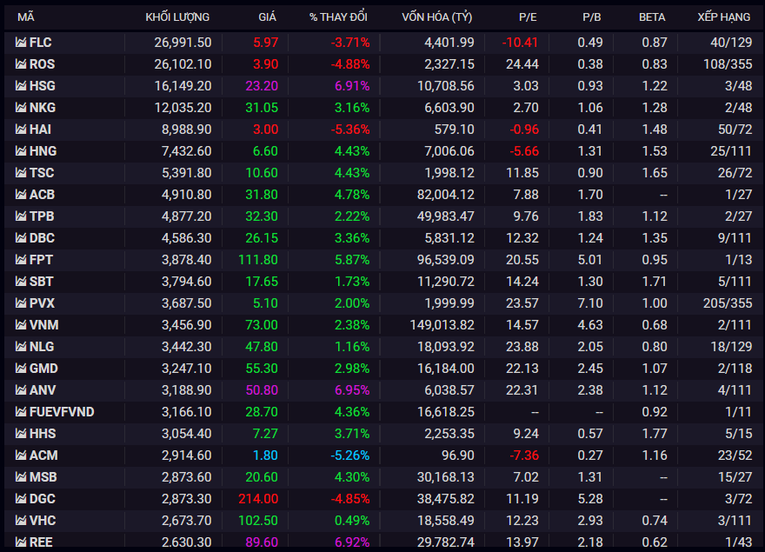This screenshot has height=552, width=765.
Task: Open the chart icon for REE
Action: tap(21, 542)
